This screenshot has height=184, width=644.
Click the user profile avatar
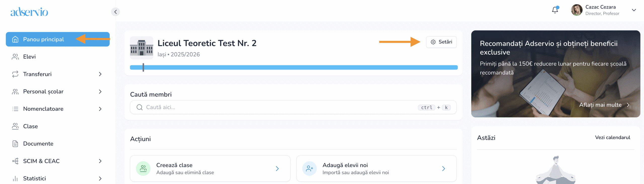[577, 10]
